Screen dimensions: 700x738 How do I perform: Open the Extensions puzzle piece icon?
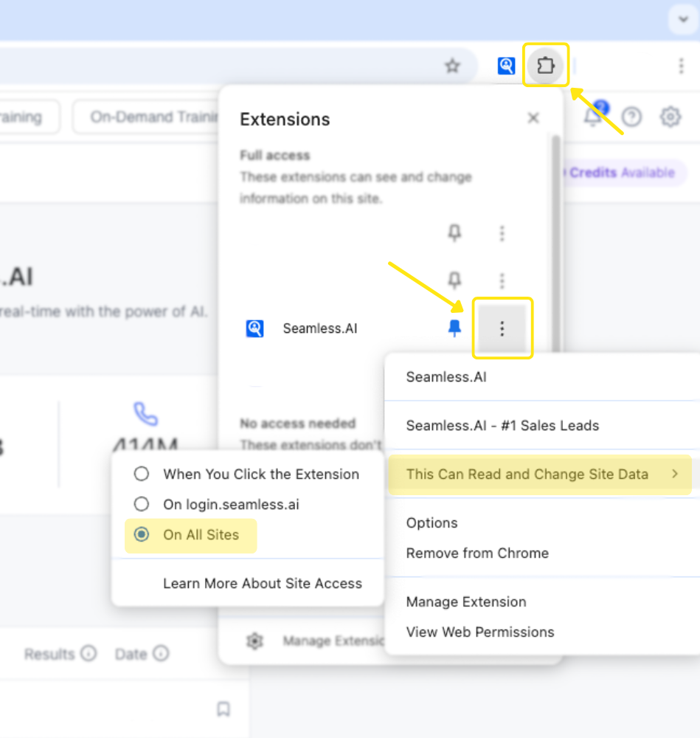pyautogui.click(x=546, y=66)
